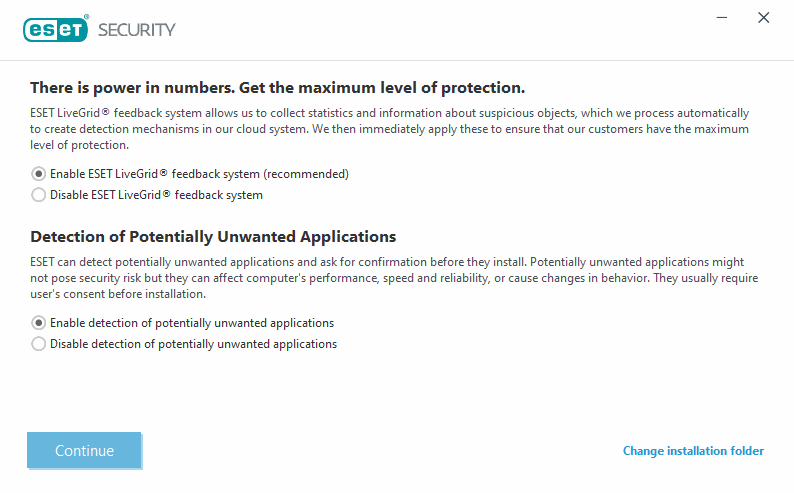Select Disable ESET LiveGrid feedback system
Screen dimensions: 794x493
pyautogui.click(x=39, y=195)
